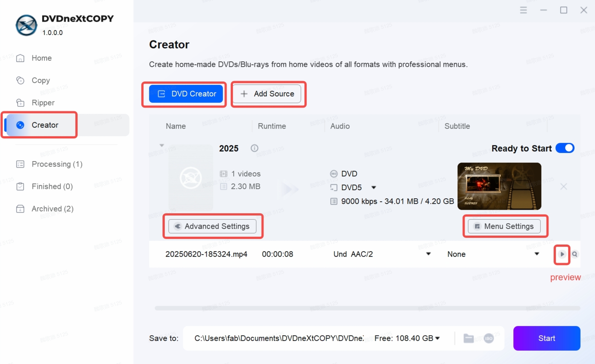The height and width of the screenshot is (364, 595).
Task: Open Advanced Settings
Action: [212, 226]
